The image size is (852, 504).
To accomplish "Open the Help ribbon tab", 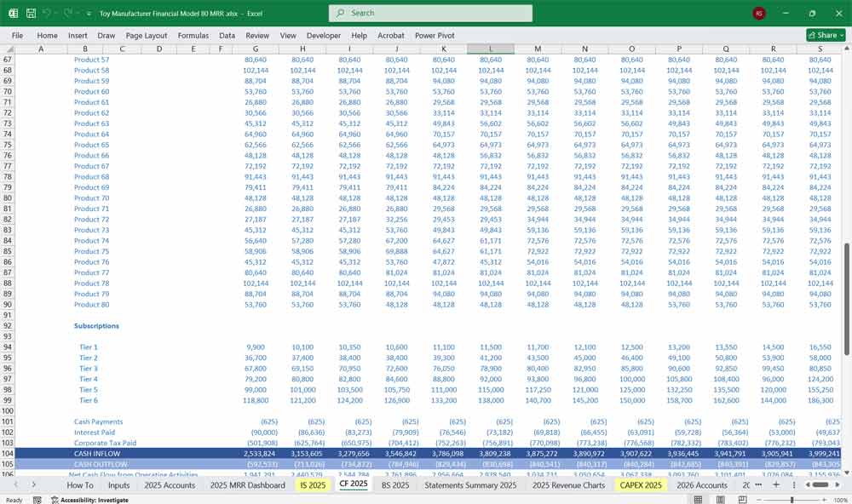I will click(x=359, y=35).
